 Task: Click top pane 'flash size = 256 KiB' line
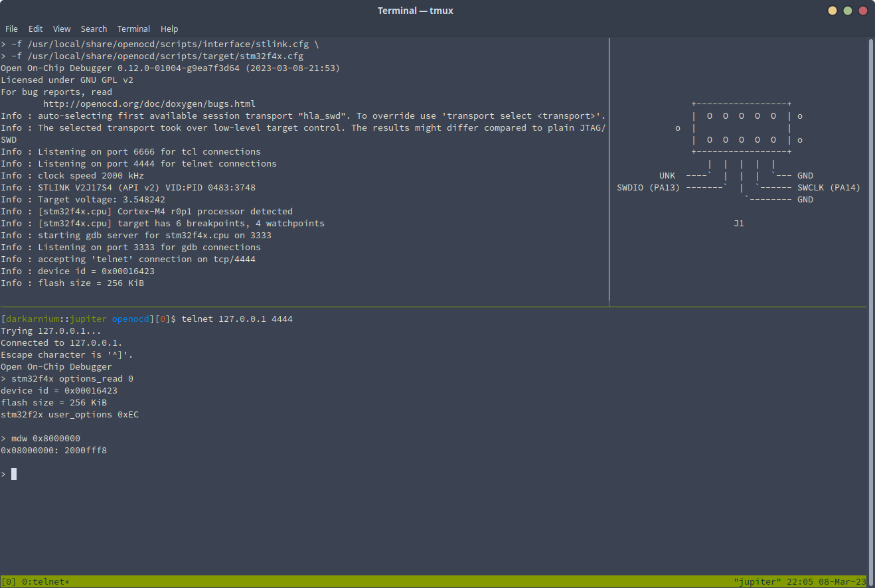pyautogui.click(x=72, y=283)
